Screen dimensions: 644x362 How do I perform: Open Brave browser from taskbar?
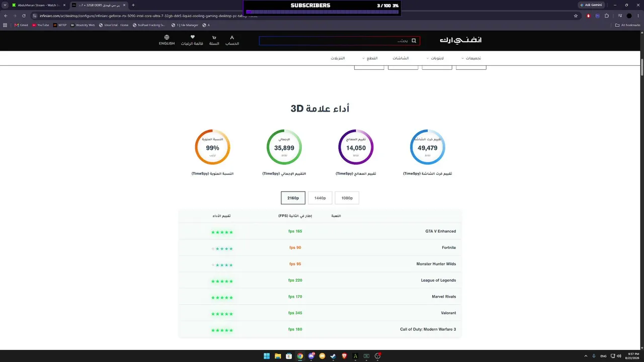tap(344, 356)
